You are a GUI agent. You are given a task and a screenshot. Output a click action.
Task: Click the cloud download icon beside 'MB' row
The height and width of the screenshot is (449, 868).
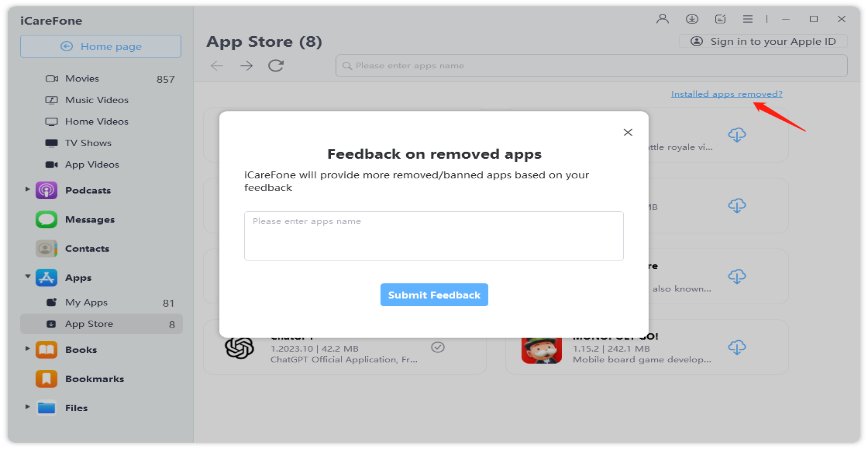pos(737,205)
